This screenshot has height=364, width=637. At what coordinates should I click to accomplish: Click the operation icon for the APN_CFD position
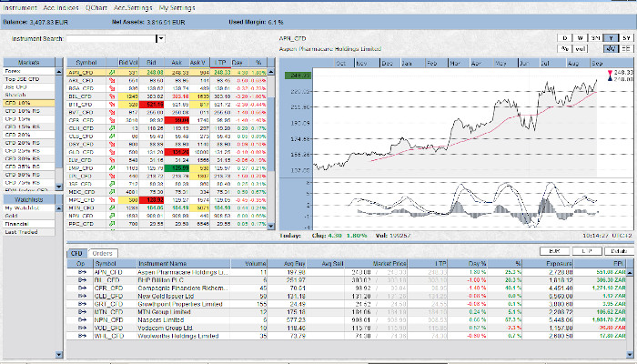(x=80, y=271)
